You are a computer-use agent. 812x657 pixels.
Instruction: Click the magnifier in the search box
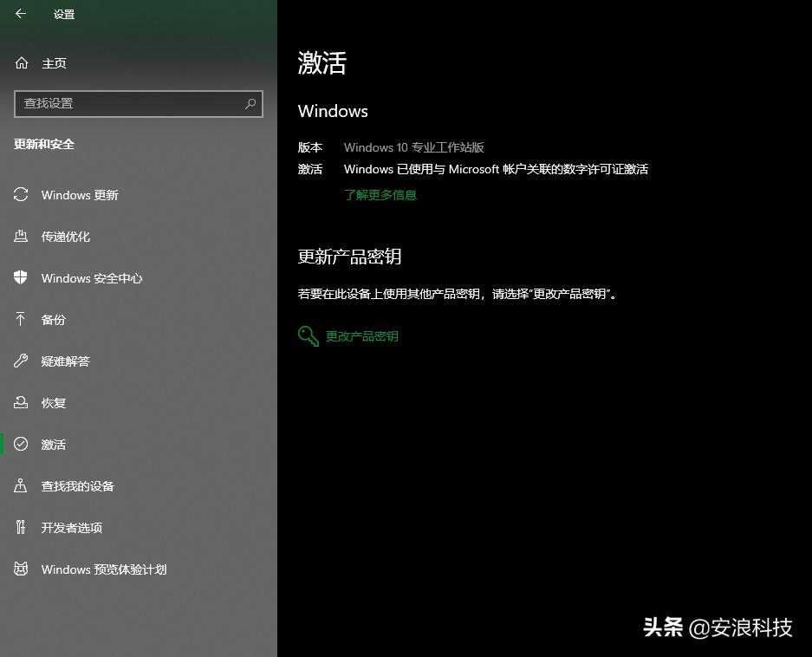tap(250, 104)
